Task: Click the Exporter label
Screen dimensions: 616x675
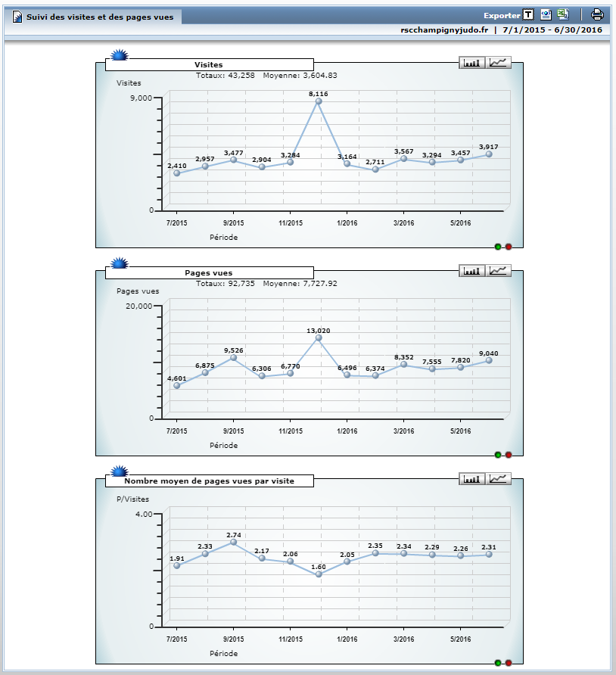Action: point(502,15)
